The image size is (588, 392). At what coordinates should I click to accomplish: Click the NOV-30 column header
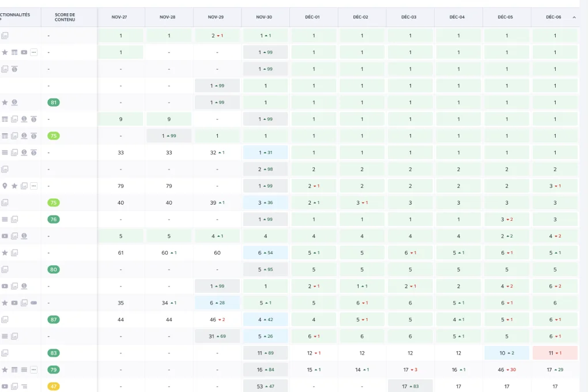pos(265,17)
